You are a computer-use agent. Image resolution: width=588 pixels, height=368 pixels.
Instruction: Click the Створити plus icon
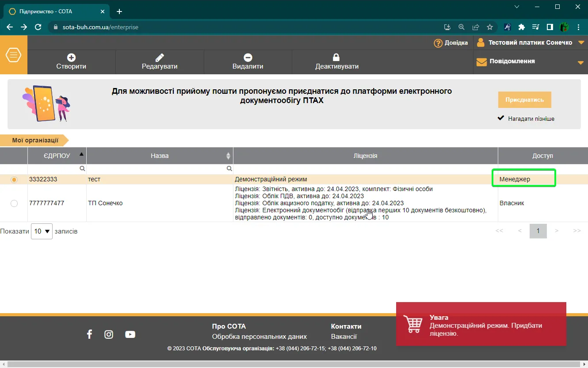[x=71, y=57]
